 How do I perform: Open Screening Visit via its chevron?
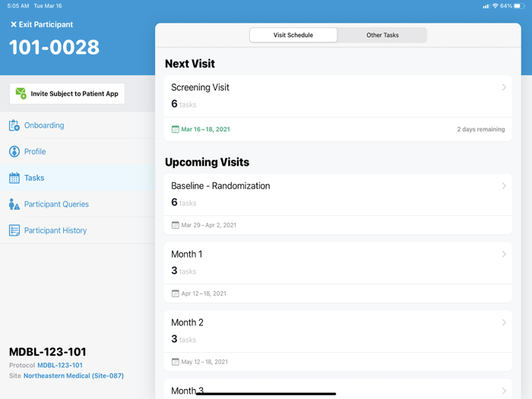pyautogui.click(x=504, y=87)
